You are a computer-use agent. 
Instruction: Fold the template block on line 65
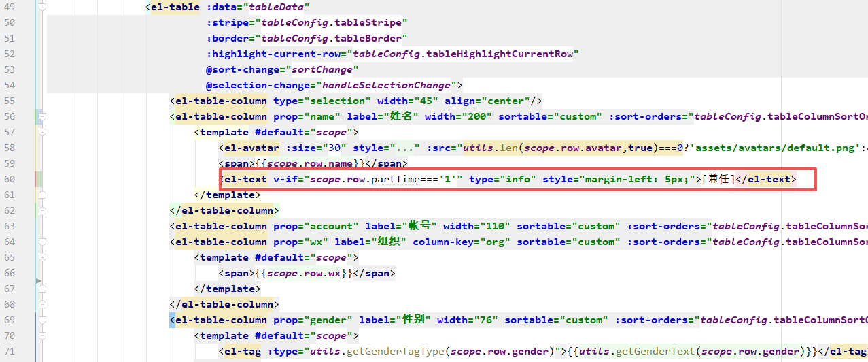(42, 258)
